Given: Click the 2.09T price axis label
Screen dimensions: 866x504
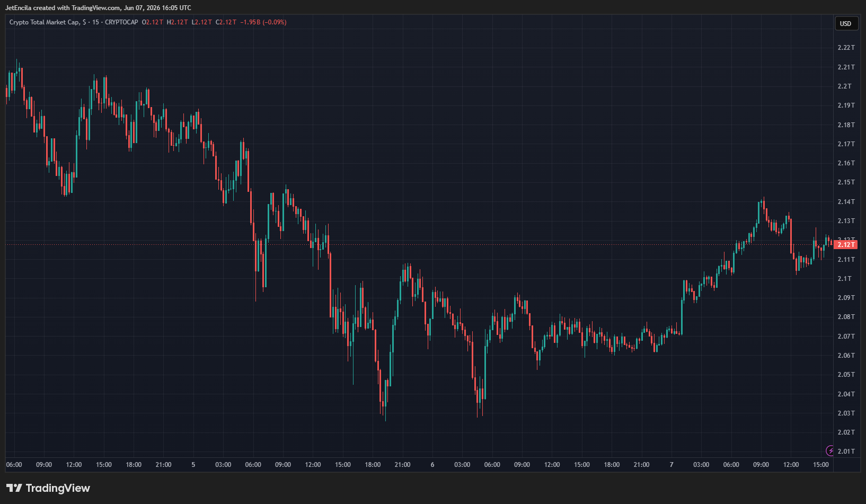Looking at the screenshot, I should pyautogui.click(x=846, y=298).
